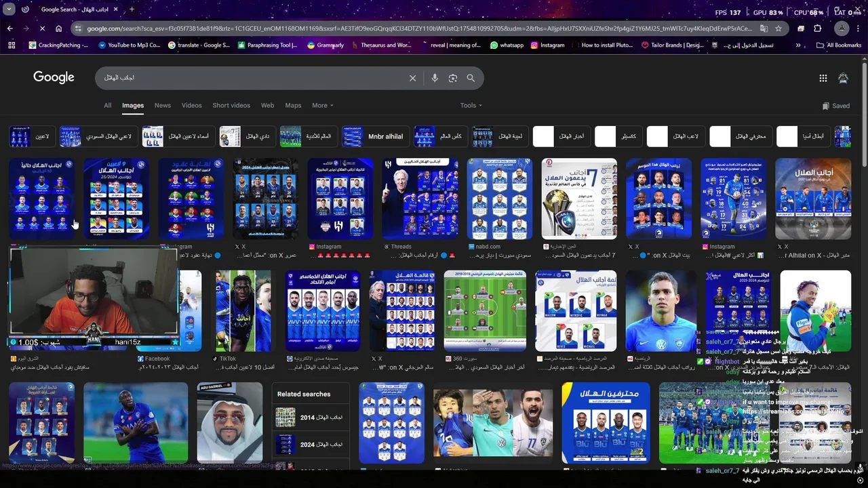This screenshot has width=868, height=488.
Task: Translate this page icon in address bar
Action: coord(764,28)
